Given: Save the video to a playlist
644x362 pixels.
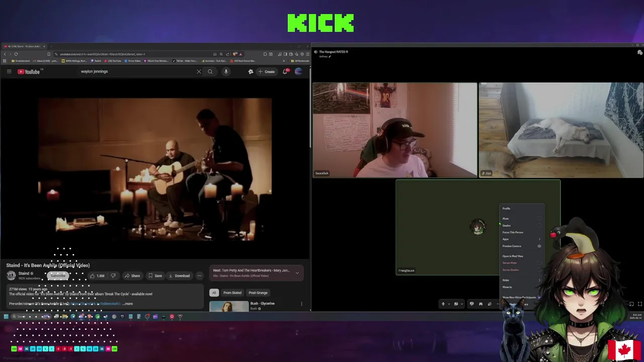Looking at the screenshot, I should (155, 276).
